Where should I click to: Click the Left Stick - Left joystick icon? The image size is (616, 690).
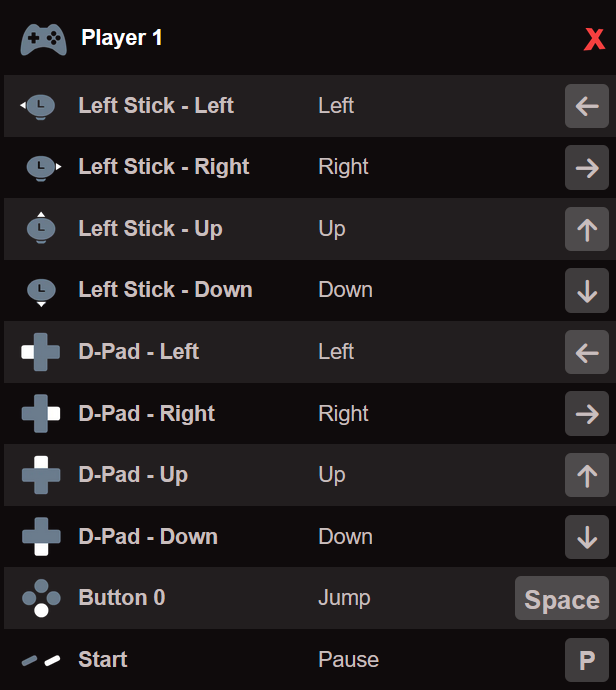pos(38,106)
